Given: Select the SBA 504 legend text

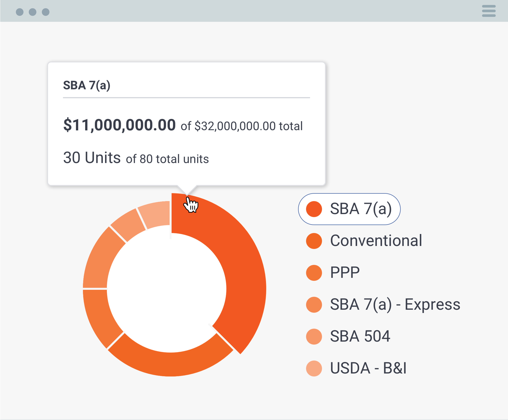Looking at the screenshot, I should tap(360, 336).
